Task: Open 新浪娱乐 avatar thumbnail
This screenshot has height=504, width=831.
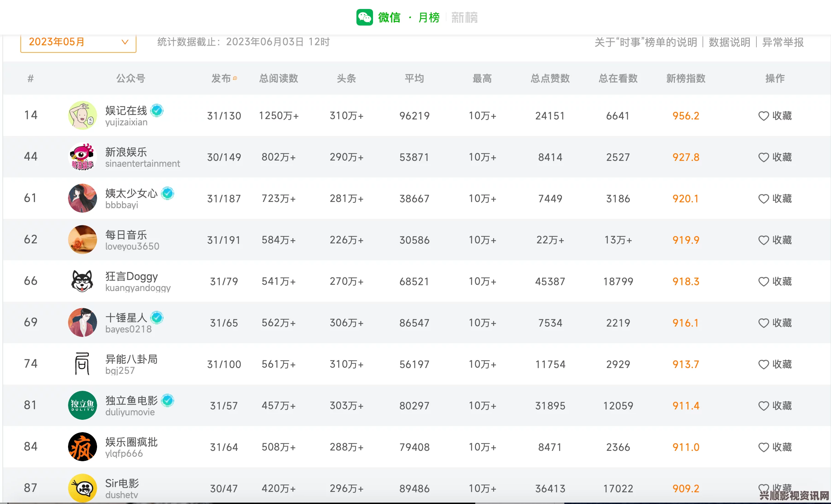Action: tap(83, 157)
